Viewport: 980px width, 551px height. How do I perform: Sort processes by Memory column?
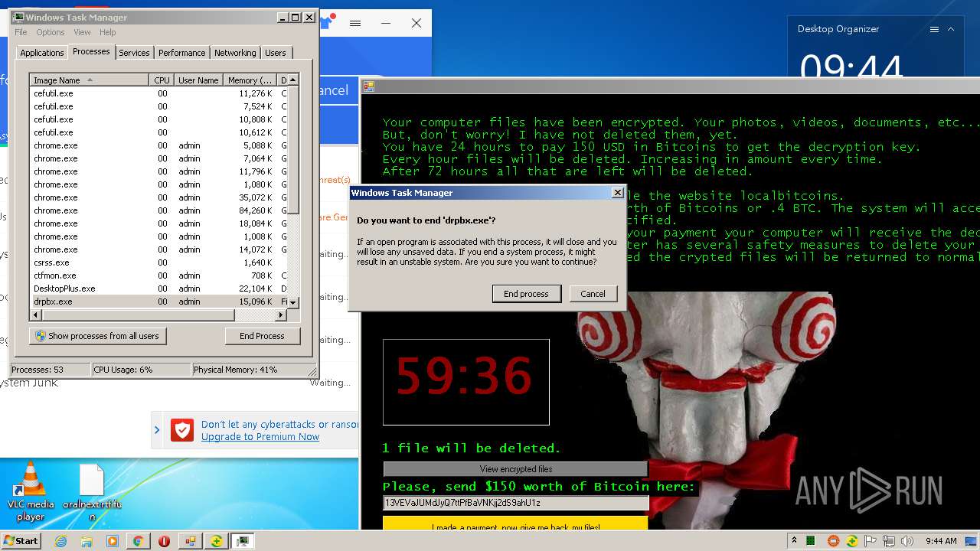click(x=250, y=80)
